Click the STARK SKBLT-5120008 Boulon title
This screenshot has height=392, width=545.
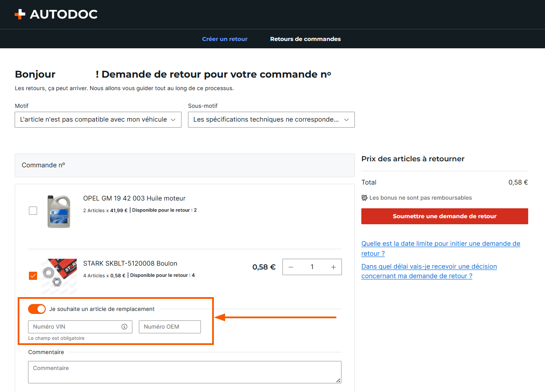tap(130, 263)
